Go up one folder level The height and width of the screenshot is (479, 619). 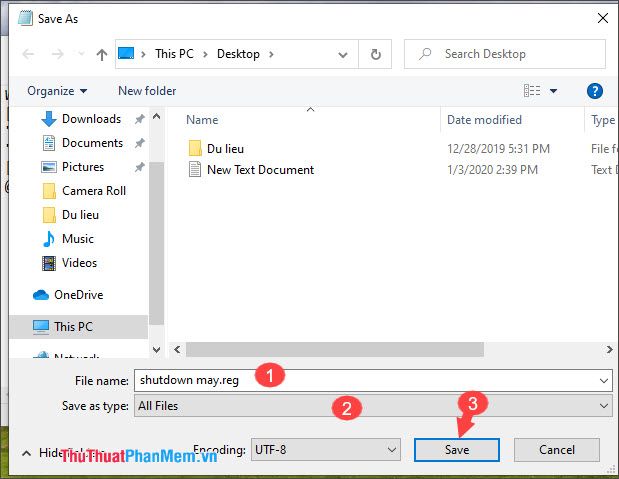(102, 54)
